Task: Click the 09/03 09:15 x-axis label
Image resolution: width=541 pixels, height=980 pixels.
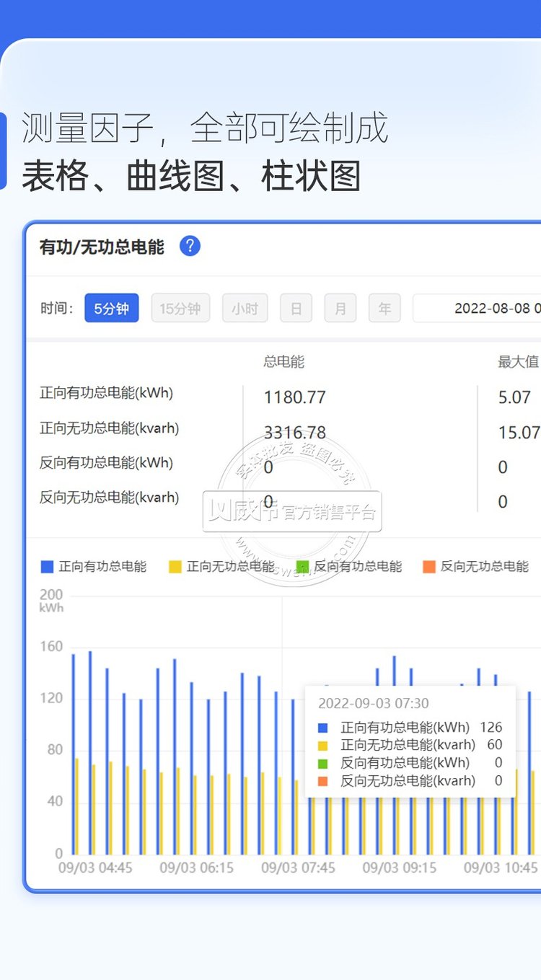Action: coord(399,868)
